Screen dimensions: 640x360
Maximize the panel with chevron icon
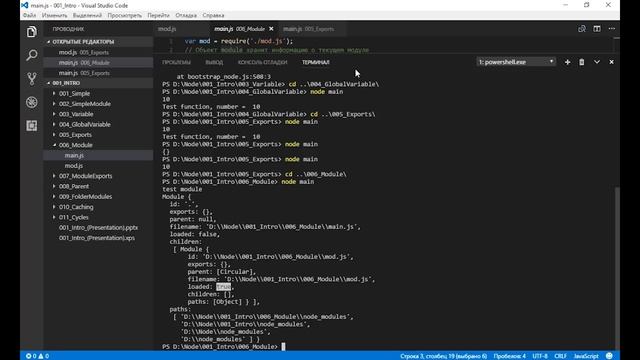point(597,62)
